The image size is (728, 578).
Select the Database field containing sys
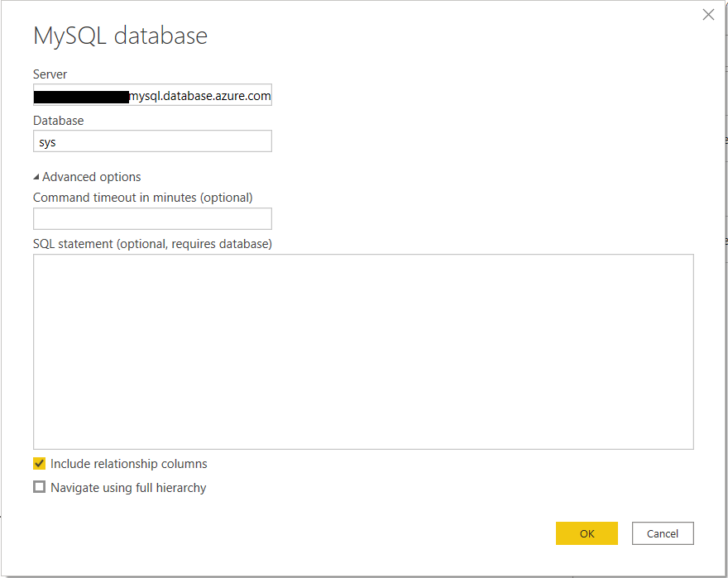tap(152, 141)
